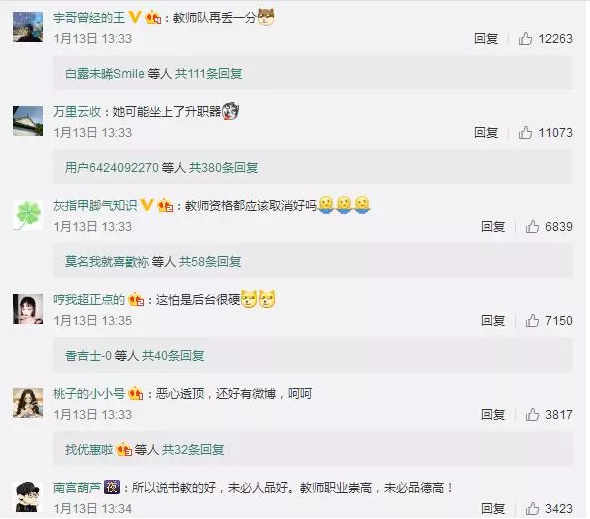Viewport: 590px width, 519px height.
Task: Click the four-leaf clover avatar
Action: coord(28,215)
